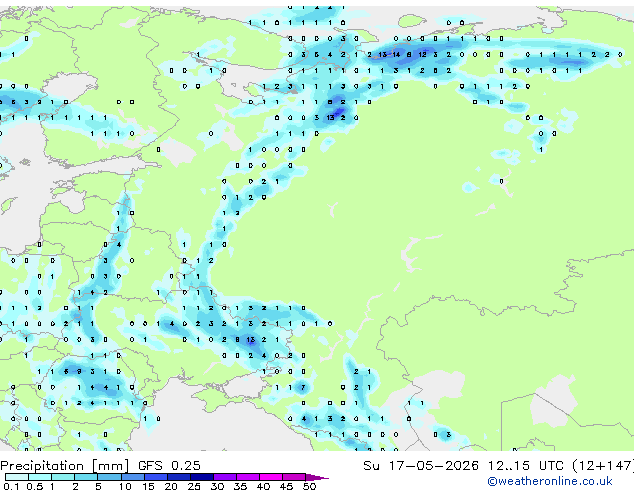Screen dimensions: 634x490
Task: Click the '0.1' legend scale label
Action: click(x=11, y=486)
